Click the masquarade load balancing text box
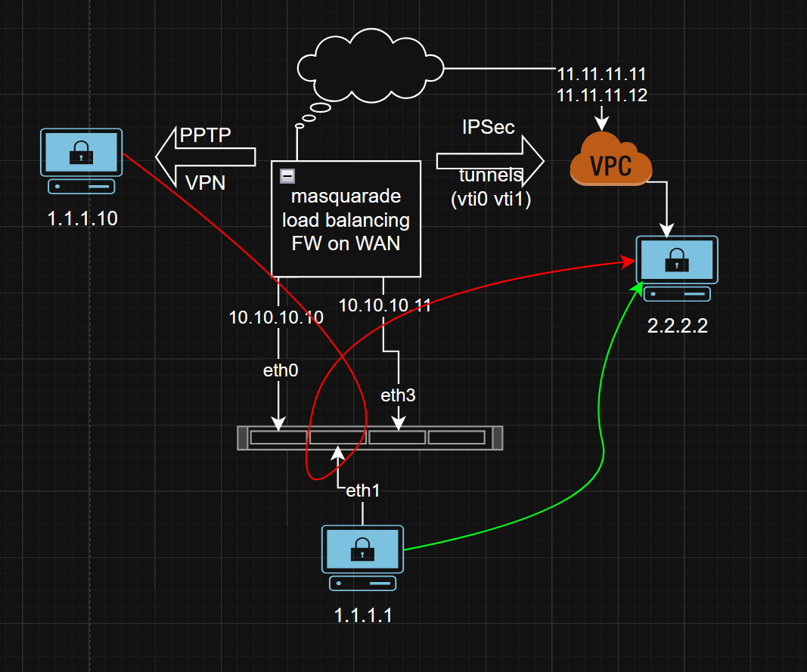 346,221
